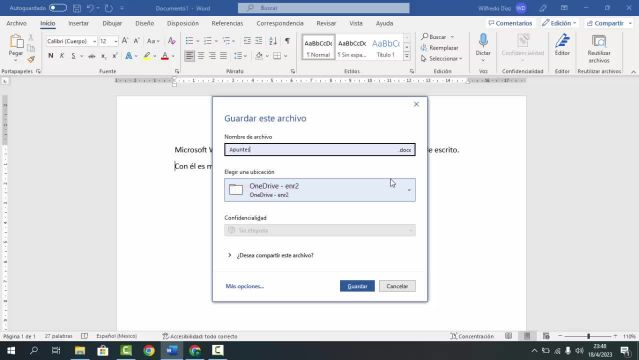Toggle superscript formatting
The width and height of the screenshot is (639, 360).
115,56
